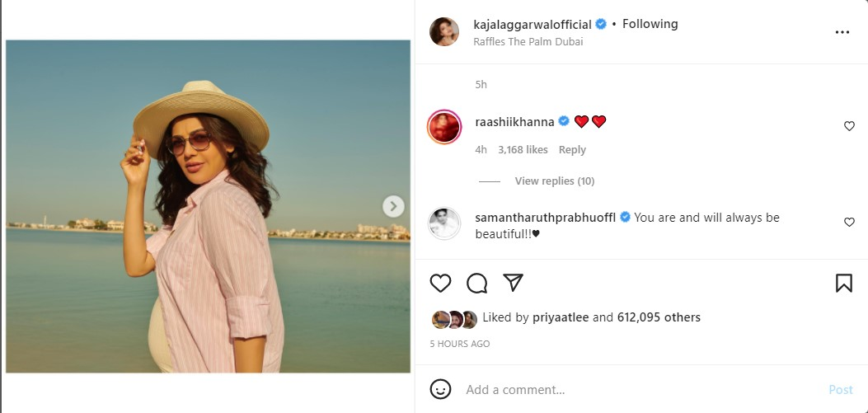Open kajalaggarwalofficial profile picture
Viewport: 868px width, 413px height.
(444, 31)
